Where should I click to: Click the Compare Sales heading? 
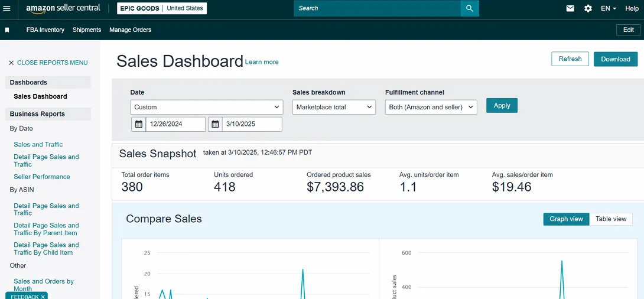[x=164, y=219]
